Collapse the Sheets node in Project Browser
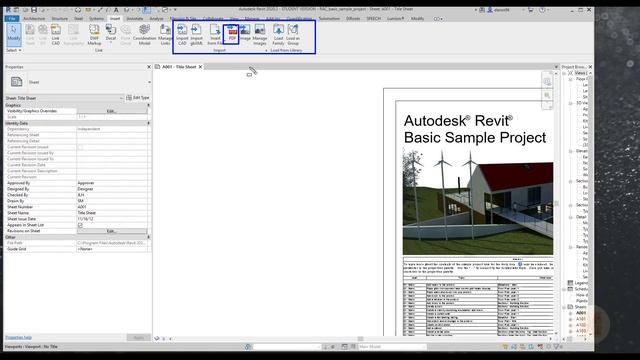640x360 pixels. point(564,307)
